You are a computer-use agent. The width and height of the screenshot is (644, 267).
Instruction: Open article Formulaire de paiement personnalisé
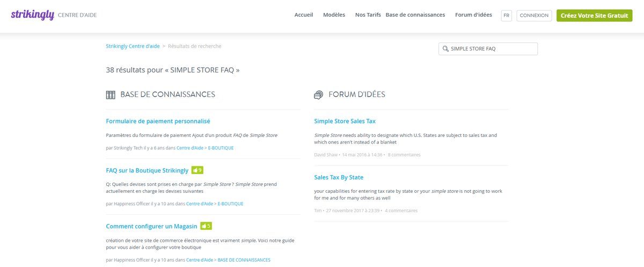click(158, 121)
